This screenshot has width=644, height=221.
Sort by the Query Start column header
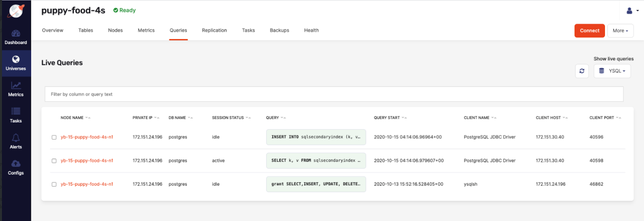(x=387, y=118)
